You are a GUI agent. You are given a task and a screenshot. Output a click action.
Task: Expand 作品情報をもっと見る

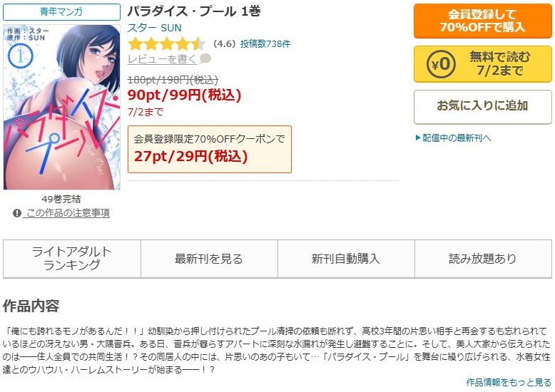(x=509, y=382)
